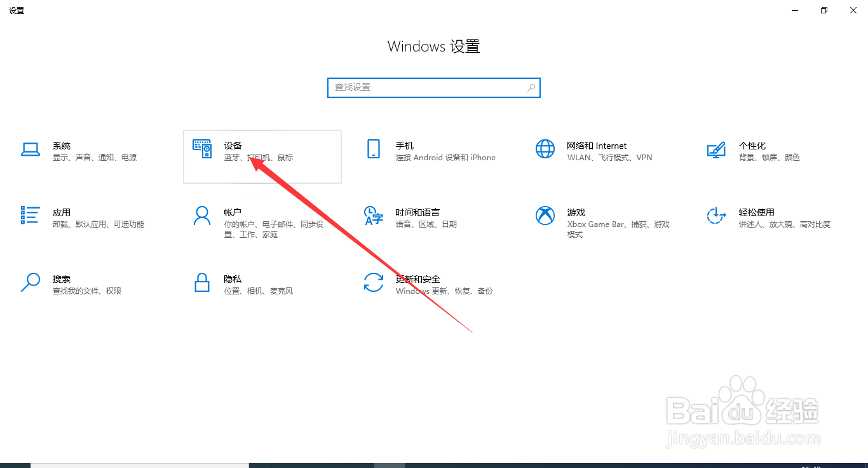The height and width of the screenshot is (468, 868).
Task: Click the laptop icon for 系统
Action: coord(31,149)
